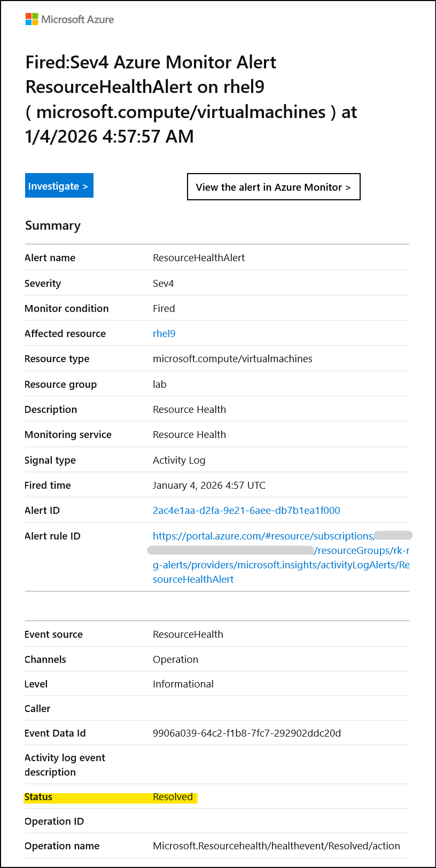Open the Alert rule ID portal link
436x868 pixels.
coord(281,557)
